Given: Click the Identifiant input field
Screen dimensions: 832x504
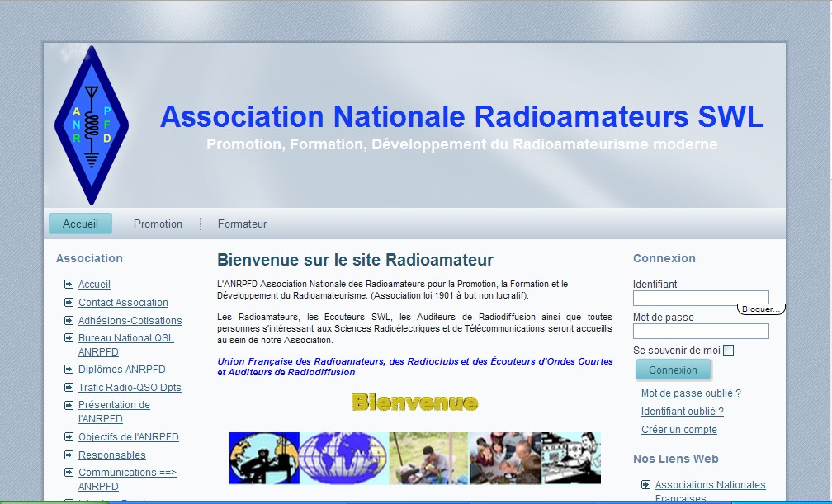Looking at the screenshot, I should click(x=701, y=298).
